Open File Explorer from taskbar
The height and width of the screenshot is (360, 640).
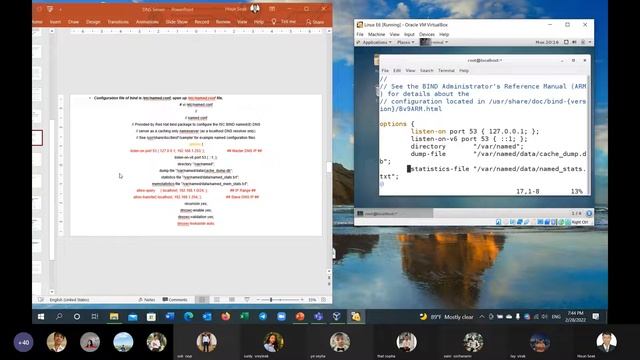[114, 317]
